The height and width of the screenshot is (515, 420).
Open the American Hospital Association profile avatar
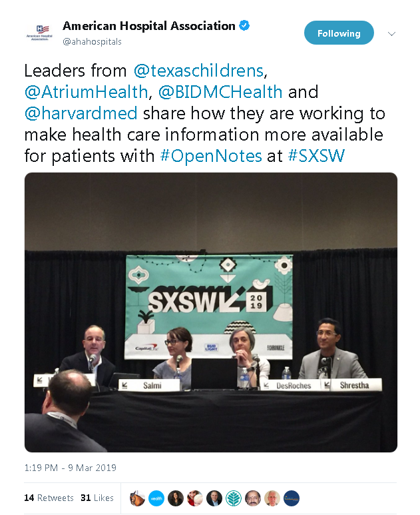39,33
